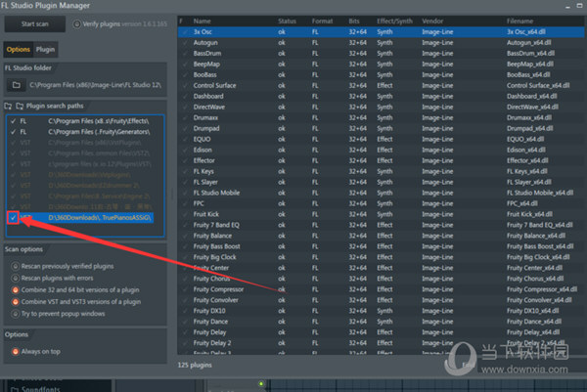Sort plugin list by Vendor column
The image size is (587, 392).
432,22
